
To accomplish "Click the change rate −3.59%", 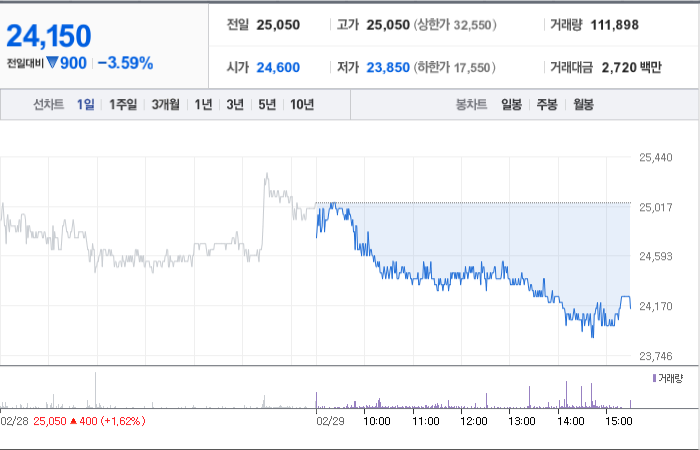I will pos(125,63).
